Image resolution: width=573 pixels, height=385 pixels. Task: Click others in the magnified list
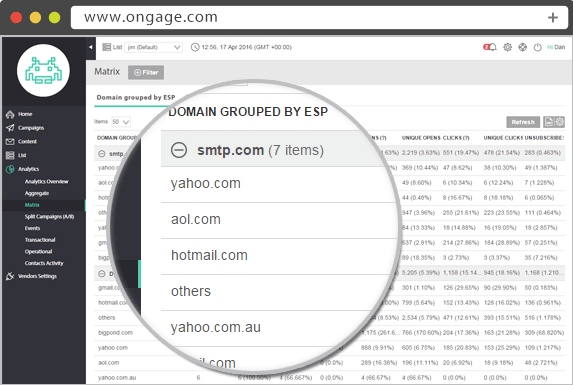191,291
